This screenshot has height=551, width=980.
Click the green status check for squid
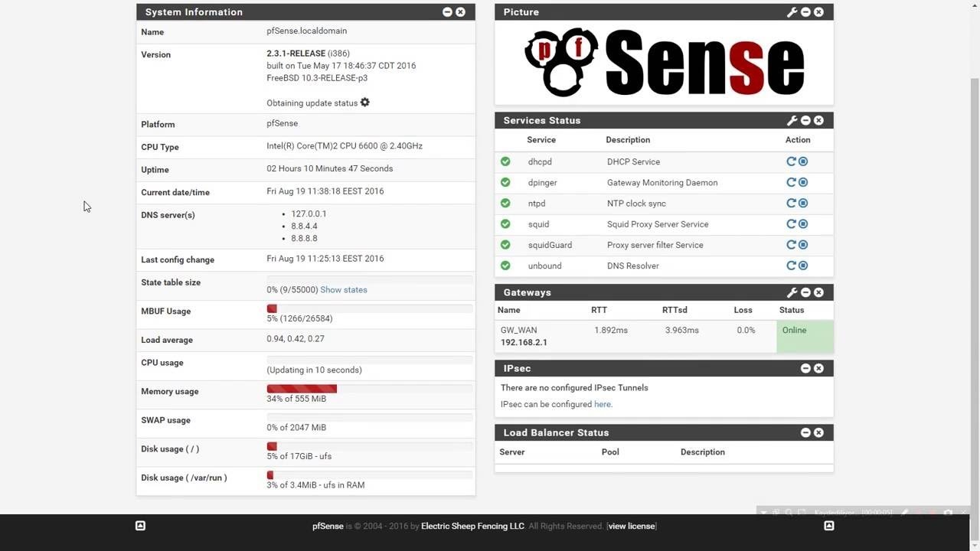[x=505, y=223]
